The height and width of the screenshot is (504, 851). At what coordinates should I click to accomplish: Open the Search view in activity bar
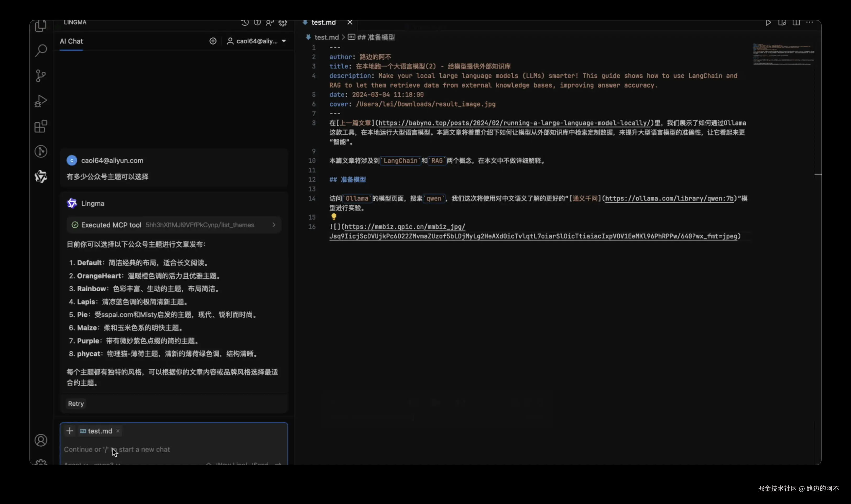(x=41, y=51)
